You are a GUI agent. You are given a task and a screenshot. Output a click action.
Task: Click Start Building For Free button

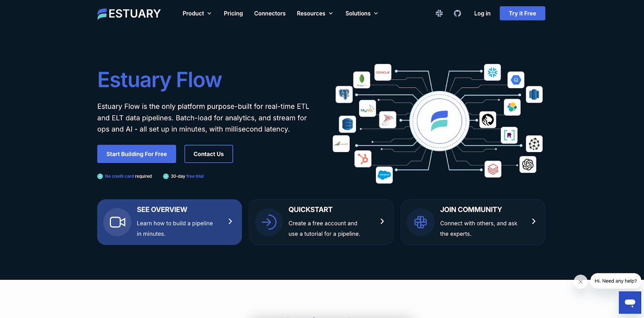pos(136,154)
